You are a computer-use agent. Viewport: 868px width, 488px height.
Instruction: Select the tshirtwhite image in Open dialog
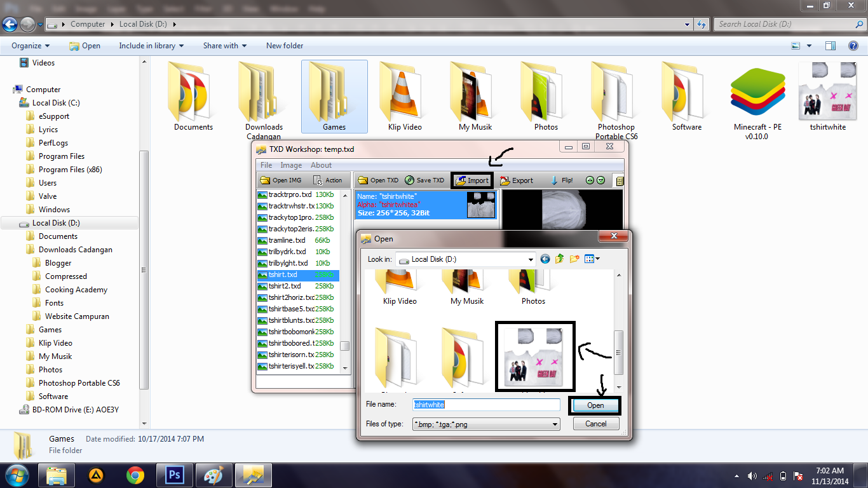pos(534,356)
